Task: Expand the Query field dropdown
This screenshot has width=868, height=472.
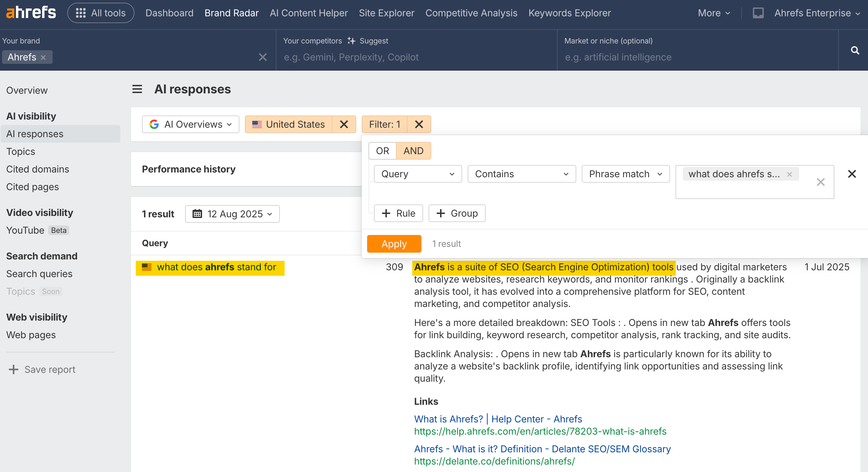Action: [x=418, y=174]
